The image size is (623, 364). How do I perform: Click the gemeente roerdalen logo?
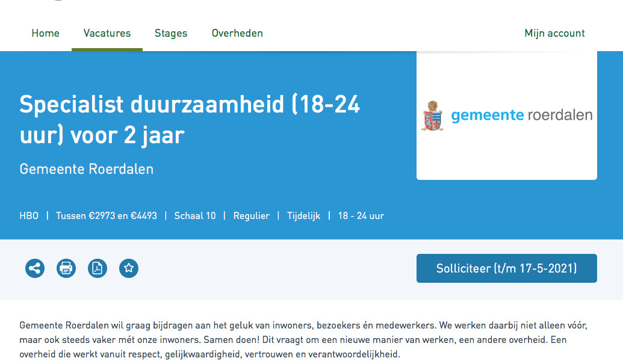pyautogui.click(x=507, y=116)
